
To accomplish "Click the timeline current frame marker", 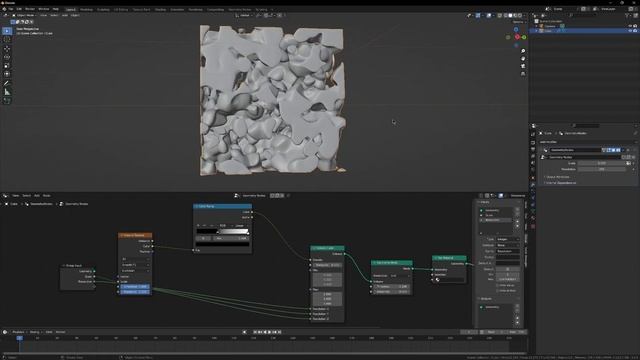I will (x=19, y=338).
